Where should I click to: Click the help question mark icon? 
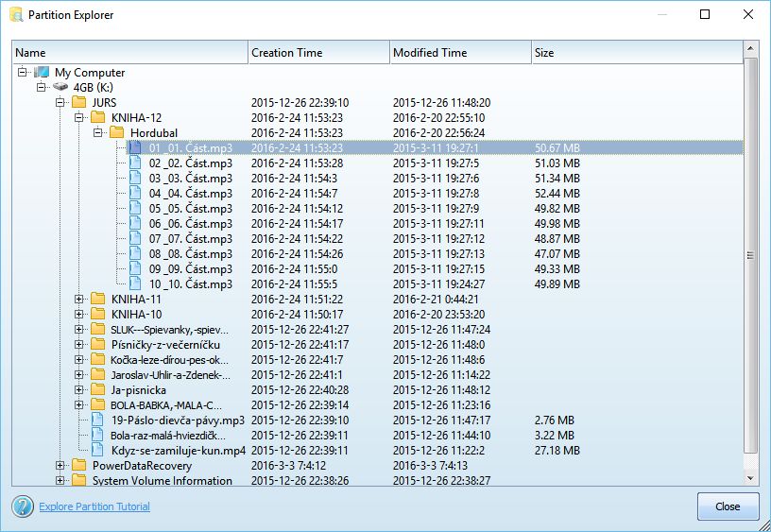23,506
